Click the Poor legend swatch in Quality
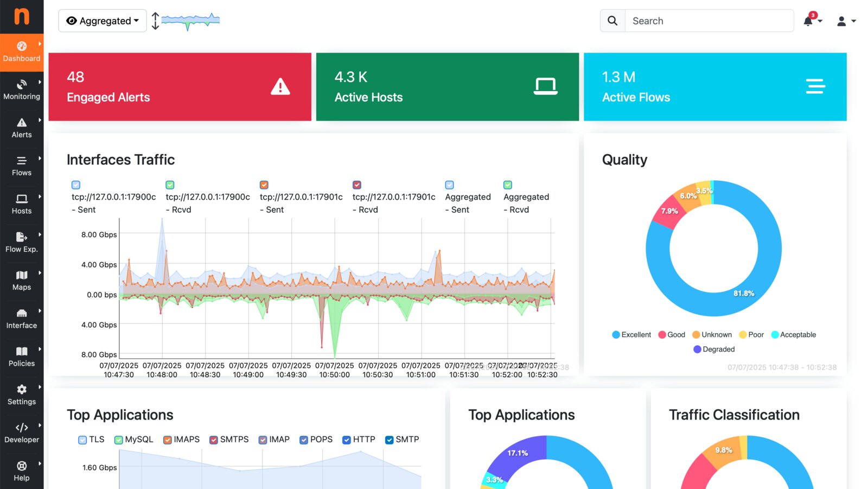868x489 pixels. tap(743, 335)
